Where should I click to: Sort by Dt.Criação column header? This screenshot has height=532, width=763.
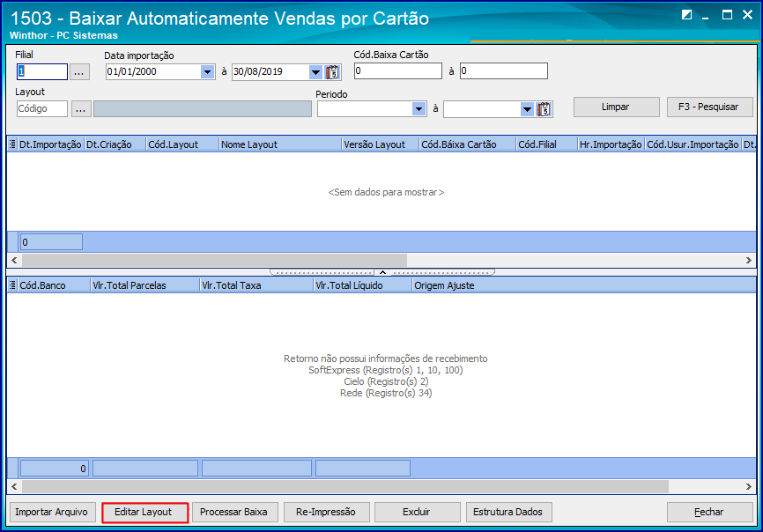coord(115,144)
